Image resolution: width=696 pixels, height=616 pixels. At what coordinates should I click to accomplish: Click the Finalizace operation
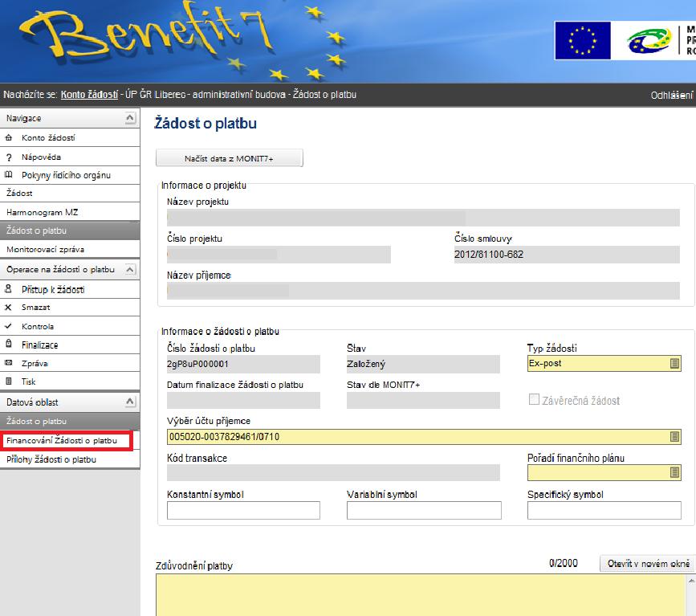tap(70, 345)
